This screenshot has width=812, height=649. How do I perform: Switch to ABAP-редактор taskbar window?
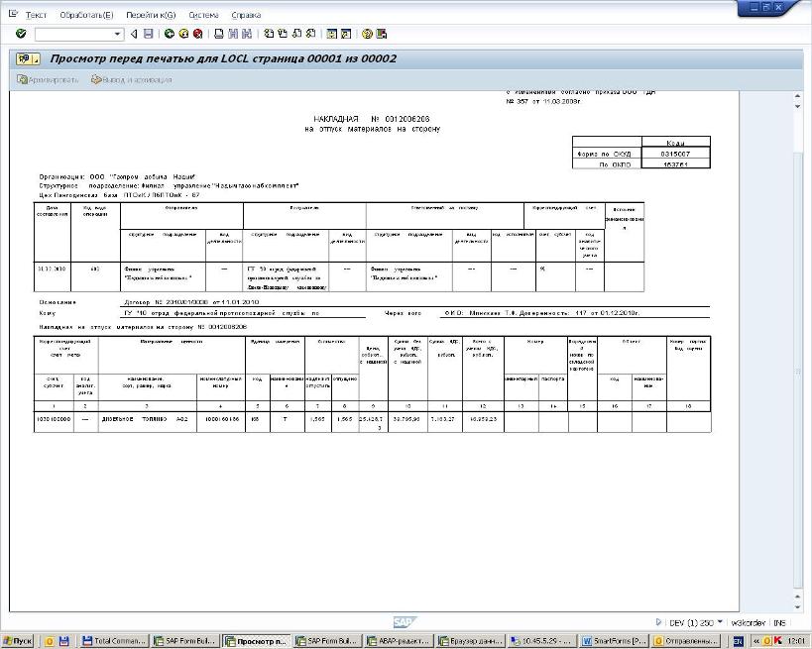click(x=398, y=641)
